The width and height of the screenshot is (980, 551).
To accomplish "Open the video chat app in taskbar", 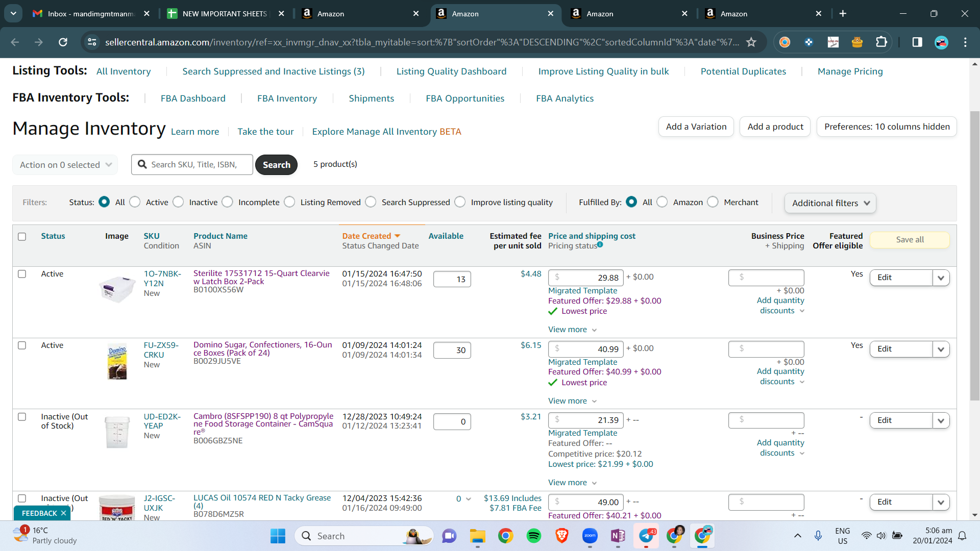I will [449, 536].
